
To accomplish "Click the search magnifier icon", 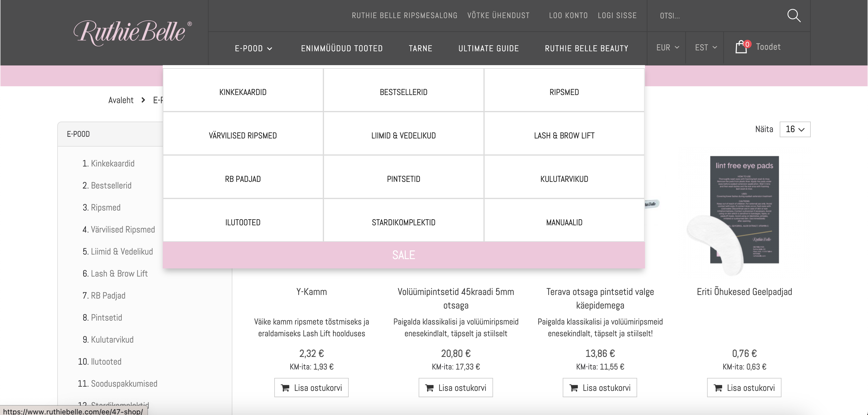I will click(x=794, y=15).
